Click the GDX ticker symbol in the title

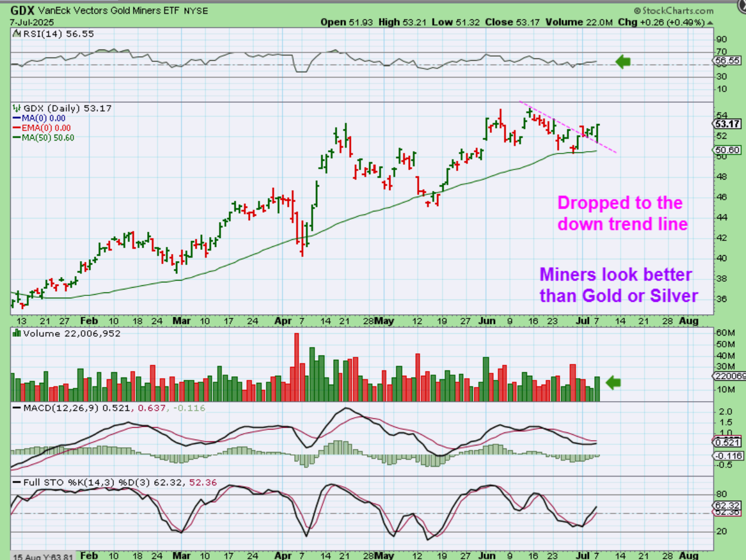22,11
